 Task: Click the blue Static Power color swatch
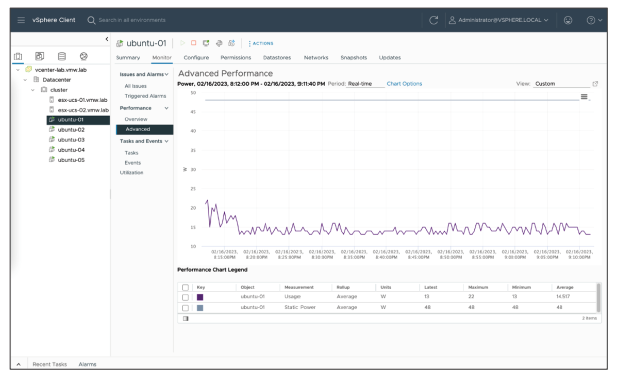pyautogui.click(x=200, y=308)
